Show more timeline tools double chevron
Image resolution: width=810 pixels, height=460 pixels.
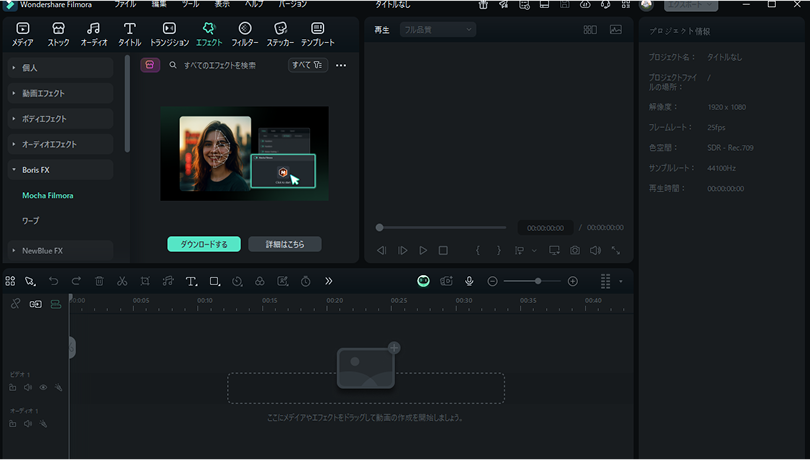point(329,281)
